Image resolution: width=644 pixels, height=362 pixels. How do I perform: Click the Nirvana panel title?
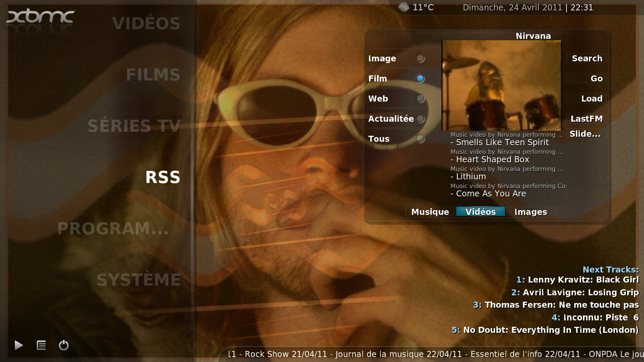pyautogui.click(x=533, y=36)
